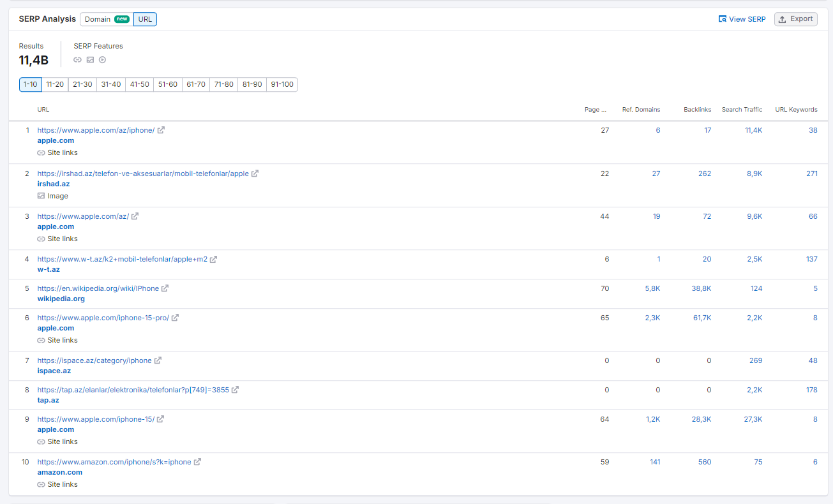Click the Backlinks column header
This screenshot has width=833, height=504.
click(697, 110)
